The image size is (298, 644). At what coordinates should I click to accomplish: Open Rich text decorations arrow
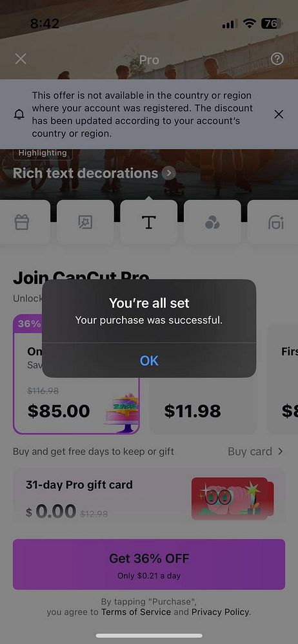click(168, 173)
